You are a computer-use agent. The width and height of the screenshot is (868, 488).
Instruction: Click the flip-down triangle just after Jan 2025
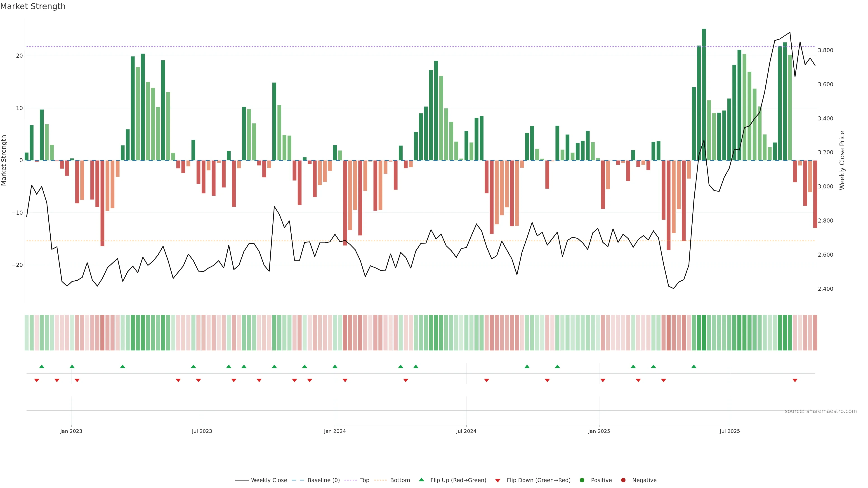(603, 380)
